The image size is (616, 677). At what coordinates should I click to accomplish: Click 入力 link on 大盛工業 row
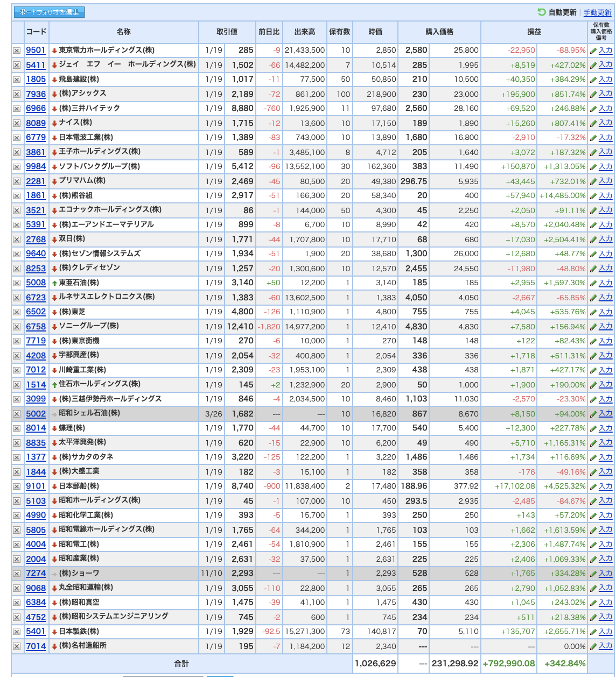click(605, 471)
